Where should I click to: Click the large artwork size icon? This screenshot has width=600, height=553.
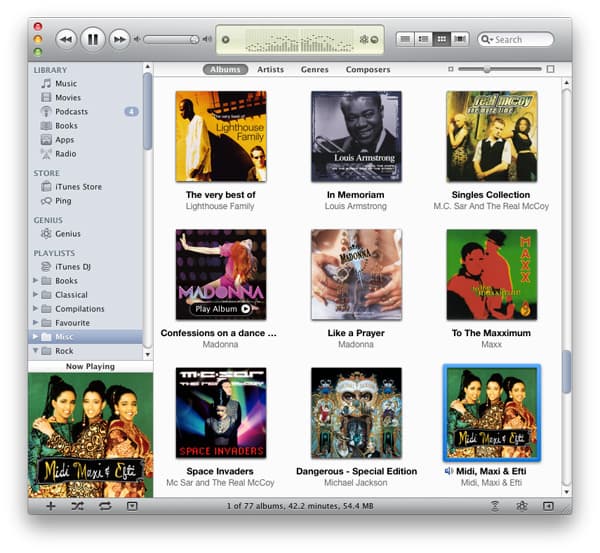(551, 69)
